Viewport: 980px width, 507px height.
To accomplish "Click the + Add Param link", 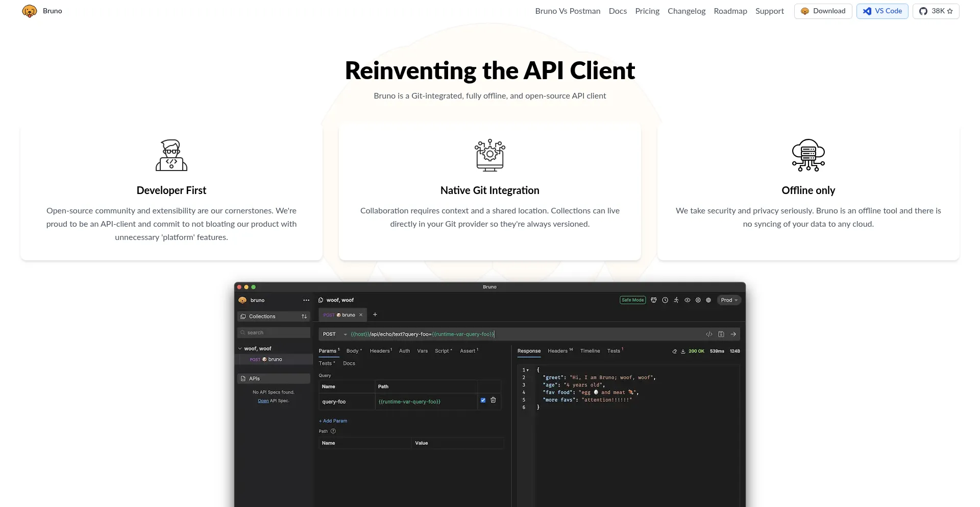I will [x=333, y=421].
